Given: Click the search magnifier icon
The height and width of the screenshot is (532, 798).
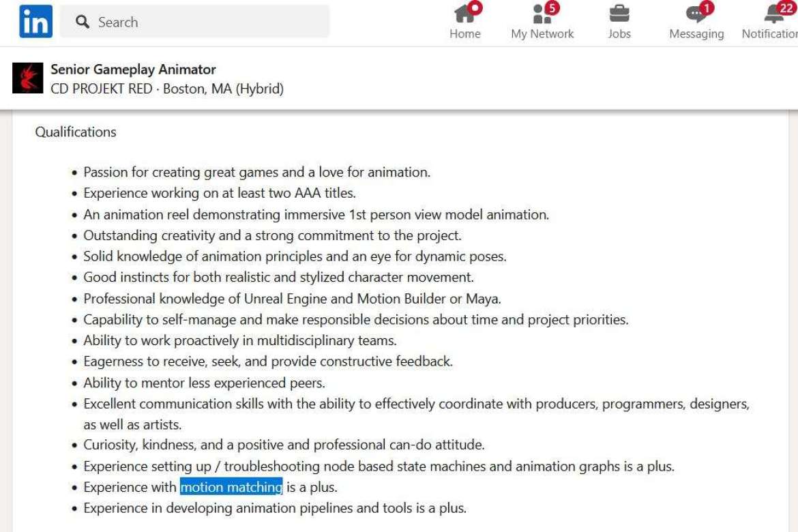Looking at the screenshot, I should 83,22.
